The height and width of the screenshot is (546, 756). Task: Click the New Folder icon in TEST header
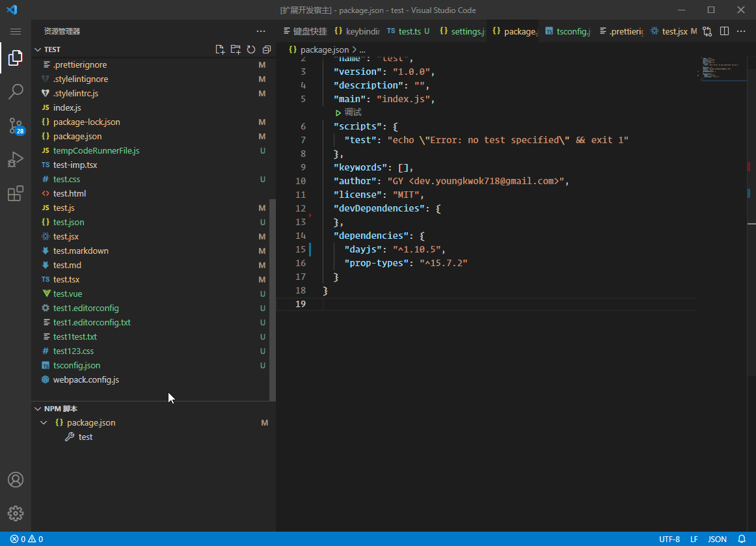click(236, 49)
